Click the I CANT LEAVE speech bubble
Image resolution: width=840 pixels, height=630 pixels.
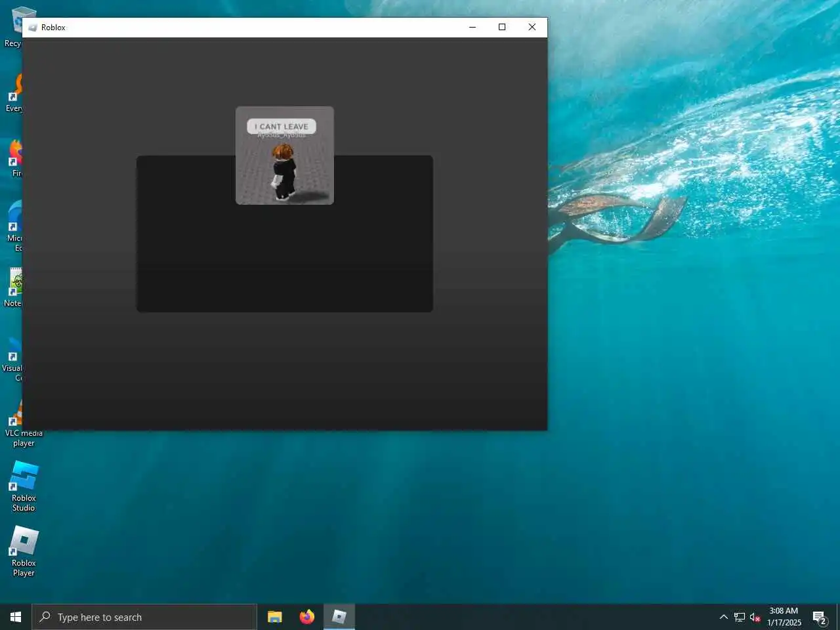pos(282,127)
